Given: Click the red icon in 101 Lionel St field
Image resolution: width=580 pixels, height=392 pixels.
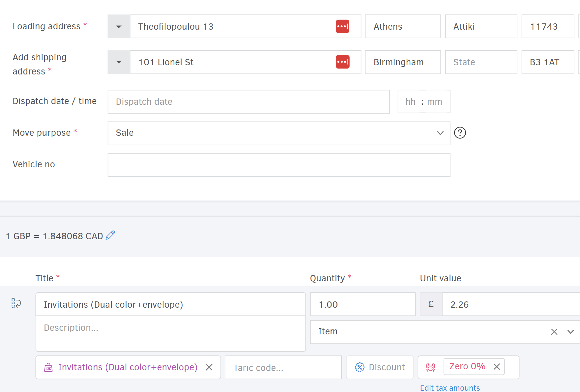Looking at the screenshot, I should 342,62.
